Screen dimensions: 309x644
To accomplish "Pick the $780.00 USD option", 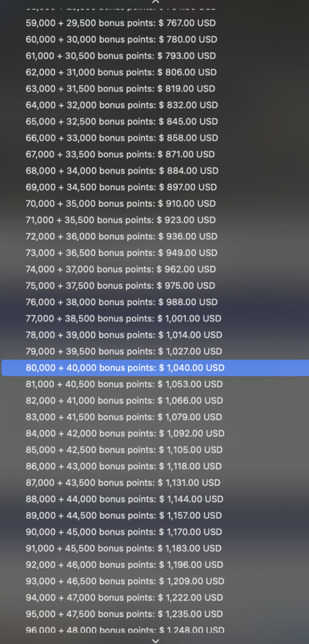I will (x=155, y=40).
